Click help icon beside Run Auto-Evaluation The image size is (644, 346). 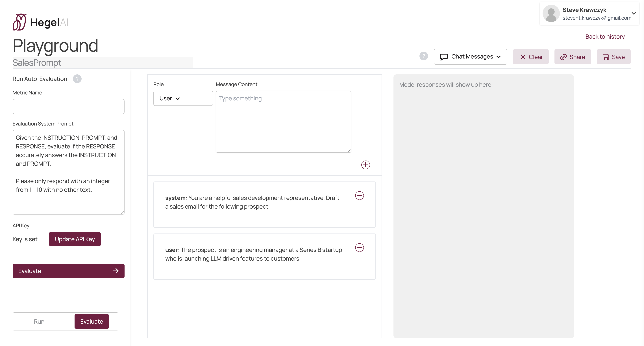click(77, 79)
